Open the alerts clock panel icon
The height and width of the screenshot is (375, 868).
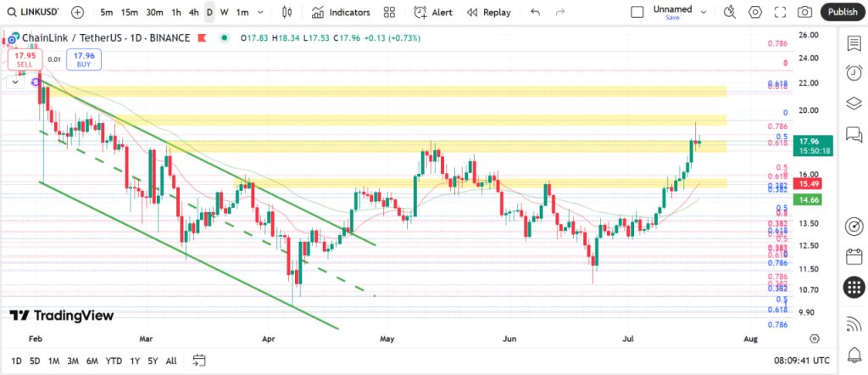pos(854,73)
